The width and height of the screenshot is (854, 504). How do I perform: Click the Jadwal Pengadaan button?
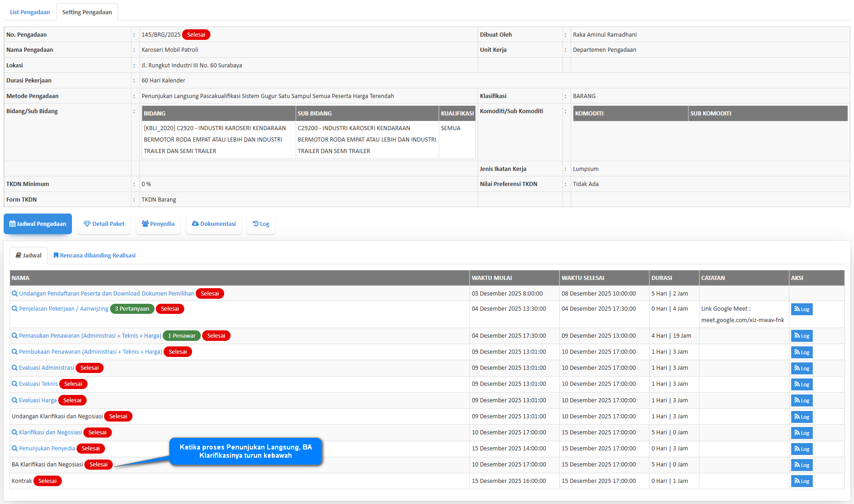(38, 224)
